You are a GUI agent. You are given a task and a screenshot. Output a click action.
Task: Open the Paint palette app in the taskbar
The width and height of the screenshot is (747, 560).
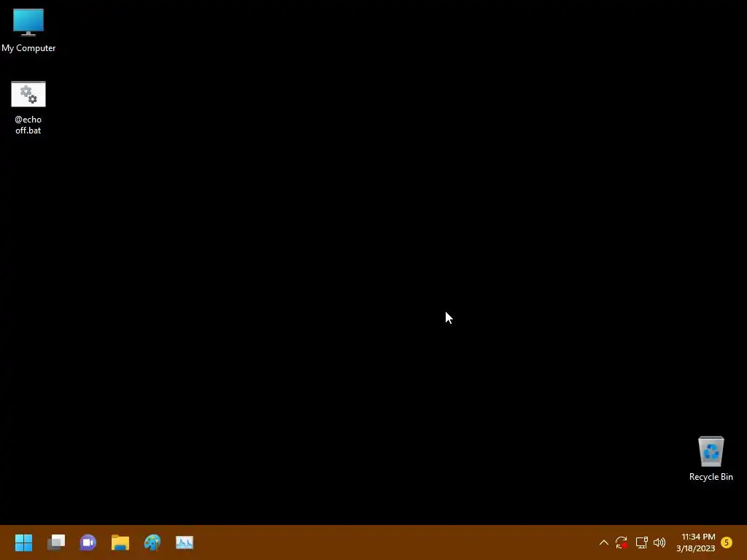coord(152,542)
